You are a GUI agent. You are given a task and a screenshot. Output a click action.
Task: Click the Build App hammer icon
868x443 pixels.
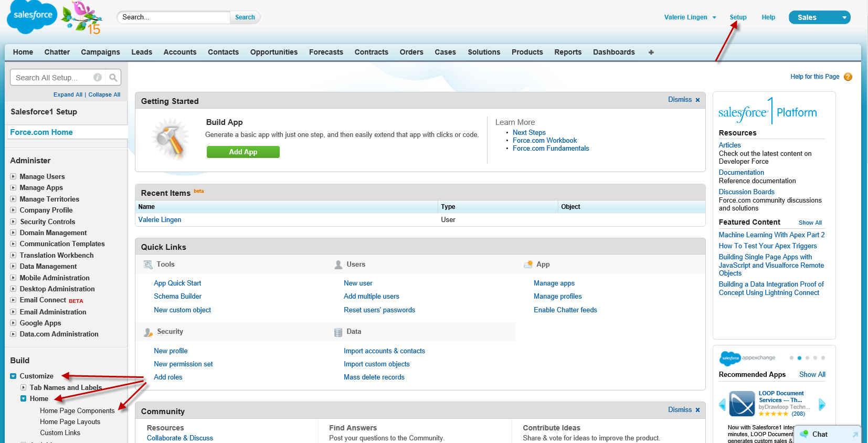[171, 139]
